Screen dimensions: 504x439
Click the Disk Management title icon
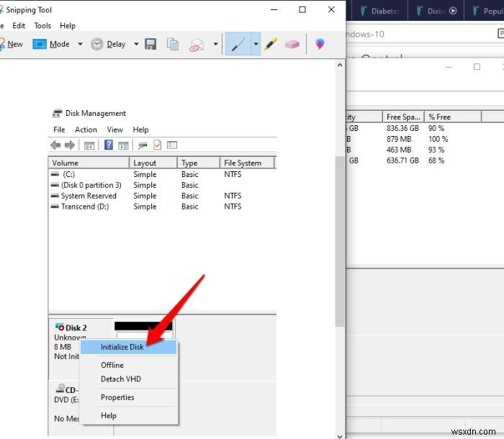pyautogui.click(x=57, y=113)
